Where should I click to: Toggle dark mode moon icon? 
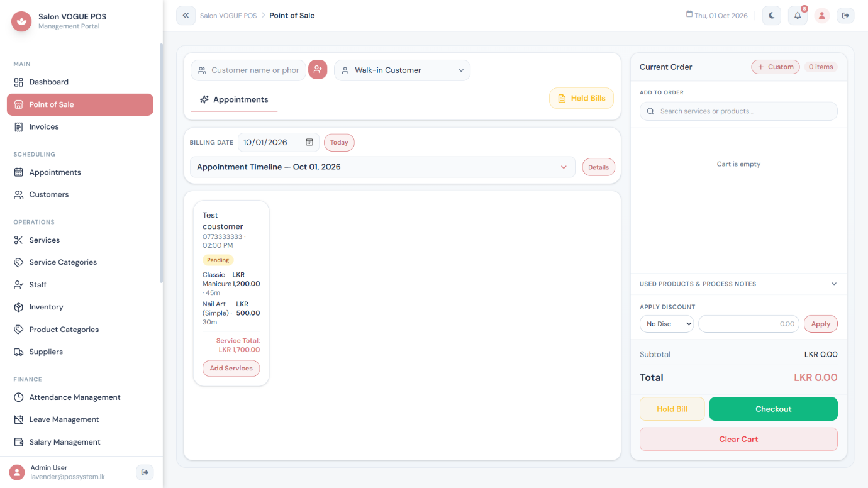772,16
